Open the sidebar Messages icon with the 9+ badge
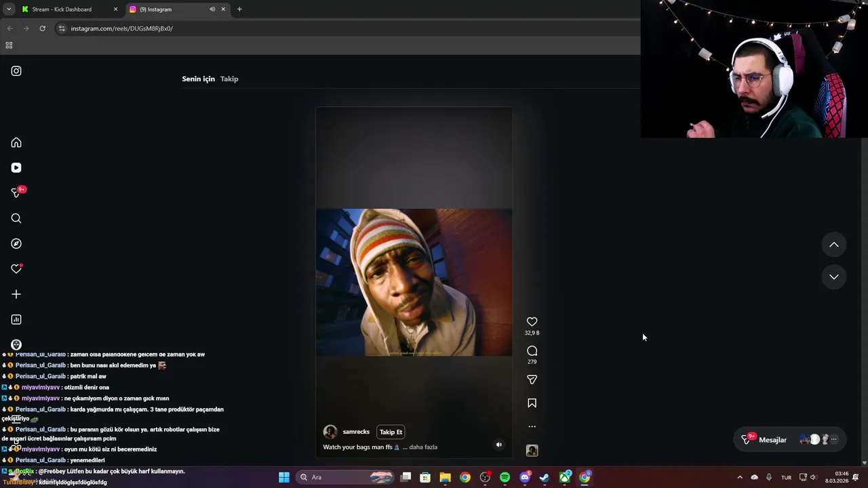Viewport: 868px width, 488px height. tap(16, 193)
